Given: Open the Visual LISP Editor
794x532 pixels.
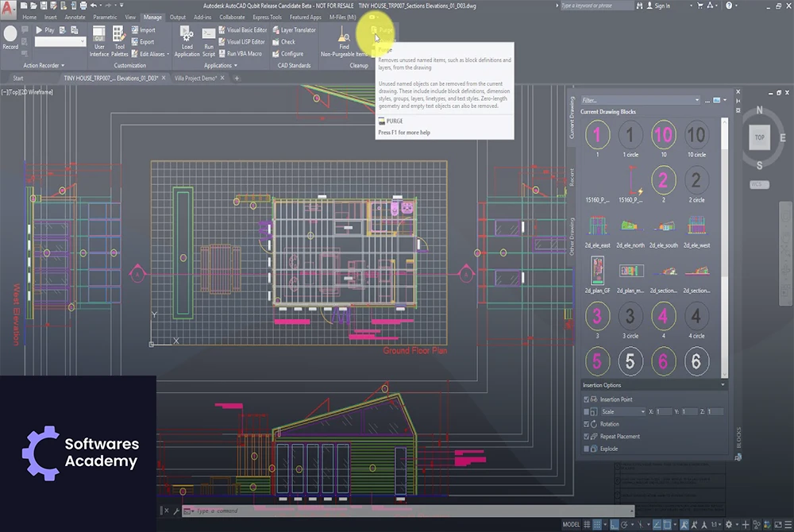Looking at the screenshot, I should [x=242, y=42].
